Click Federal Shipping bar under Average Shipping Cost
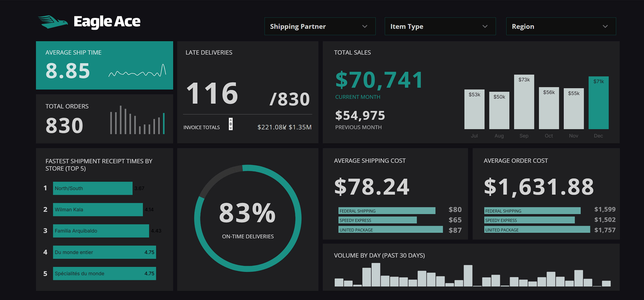This screenshot has width=644, height=300. (387, 211)
